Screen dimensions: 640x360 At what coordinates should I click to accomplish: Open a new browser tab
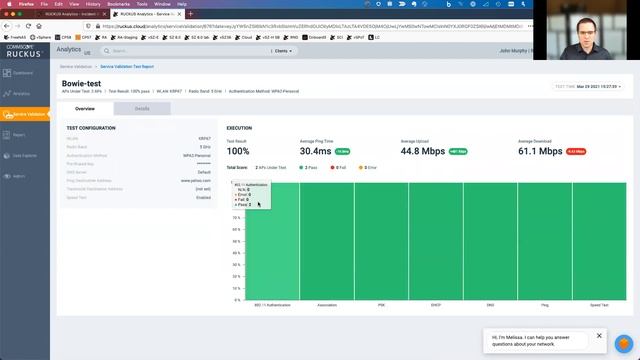click(x=190, y=14)
